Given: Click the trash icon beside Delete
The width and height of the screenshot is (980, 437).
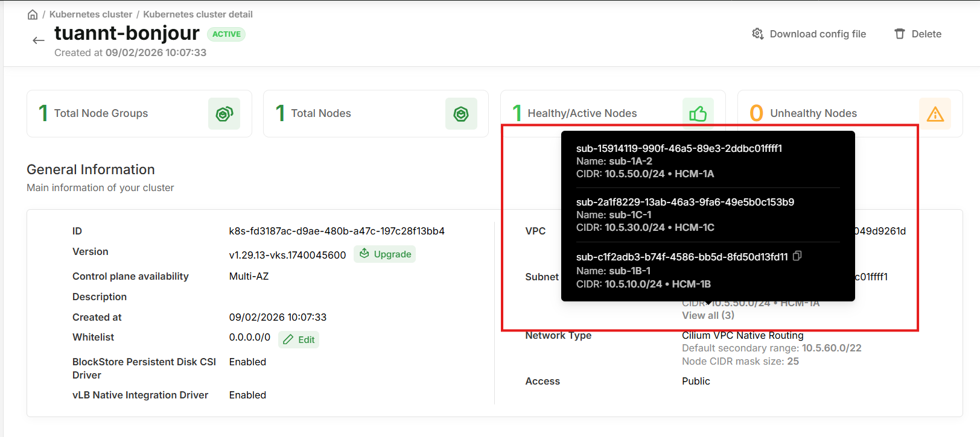Looking at the screenshot, I should (x=899, y=34).
